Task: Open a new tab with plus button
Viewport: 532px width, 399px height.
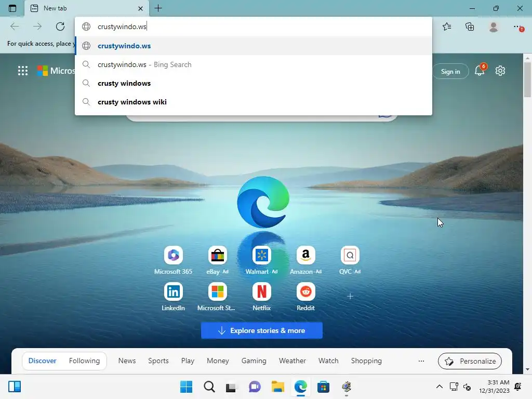Action: pos(158,8)
